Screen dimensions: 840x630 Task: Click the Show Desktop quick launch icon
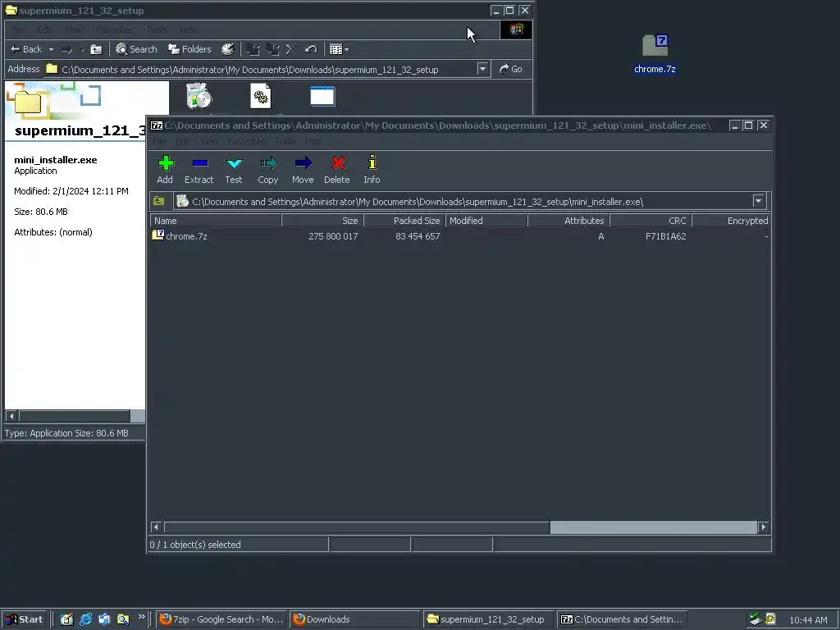click(66, 619)
